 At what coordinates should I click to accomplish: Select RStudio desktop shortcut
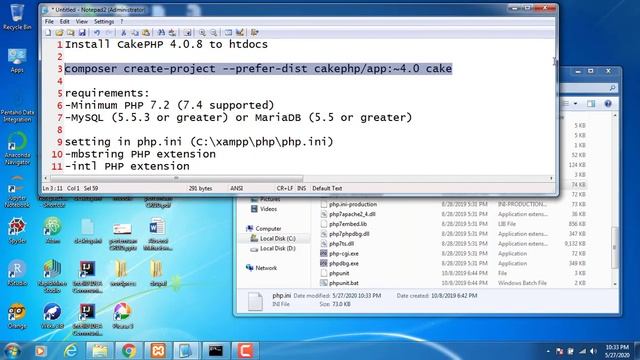[x=17, y=273]
